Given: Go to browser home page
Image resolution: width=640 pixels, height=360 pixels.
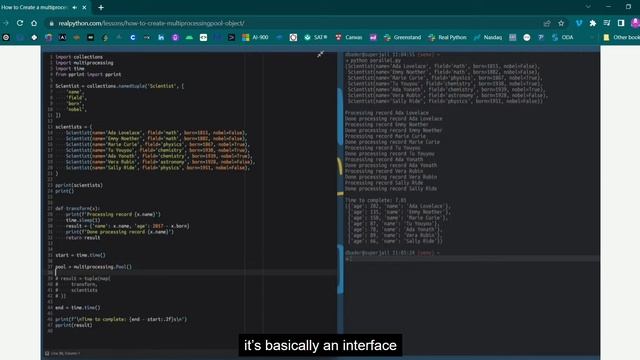Looking at the screenshot, I should point(34,23).
